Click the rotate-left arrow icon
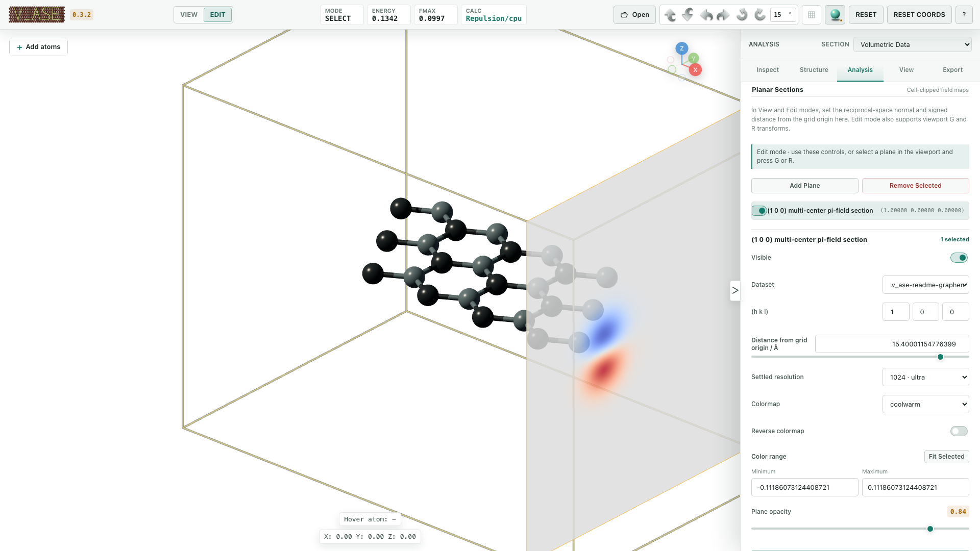Viewport: 980px width, 551px height. click(706, 15)
